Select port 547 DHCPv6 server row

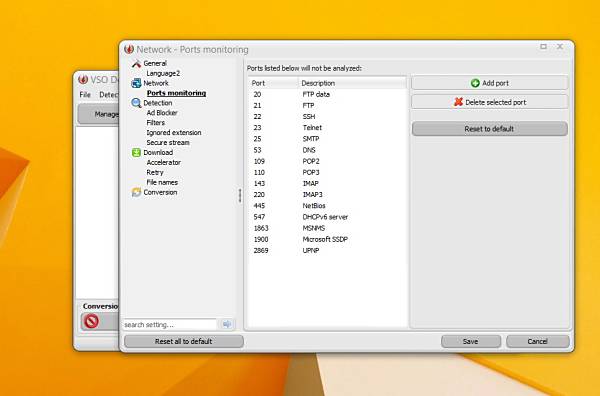pyautogui.click(x=327, y=217)
